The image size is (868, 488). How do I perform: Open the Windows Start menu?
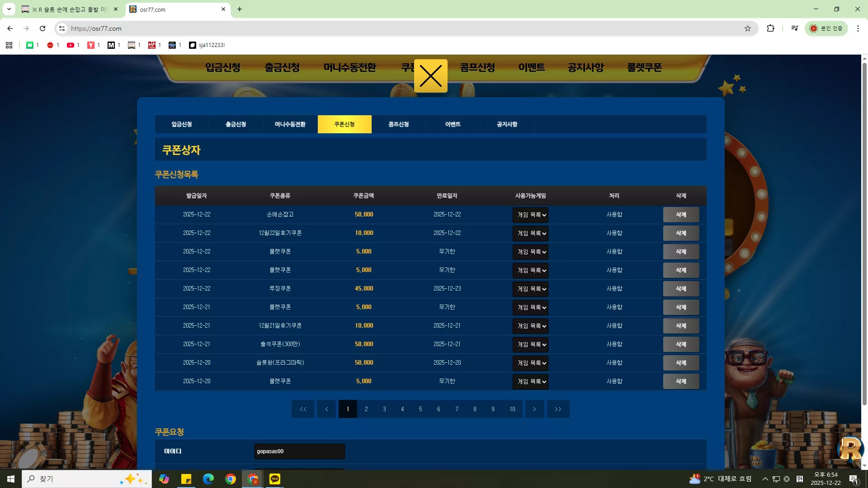click(11, 479)
